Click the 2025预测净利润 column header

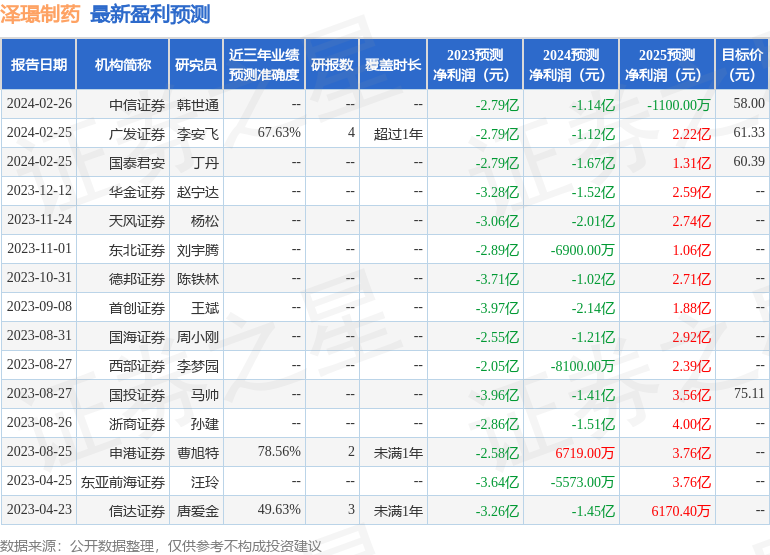pyautogui.click(x=667, y=64)
